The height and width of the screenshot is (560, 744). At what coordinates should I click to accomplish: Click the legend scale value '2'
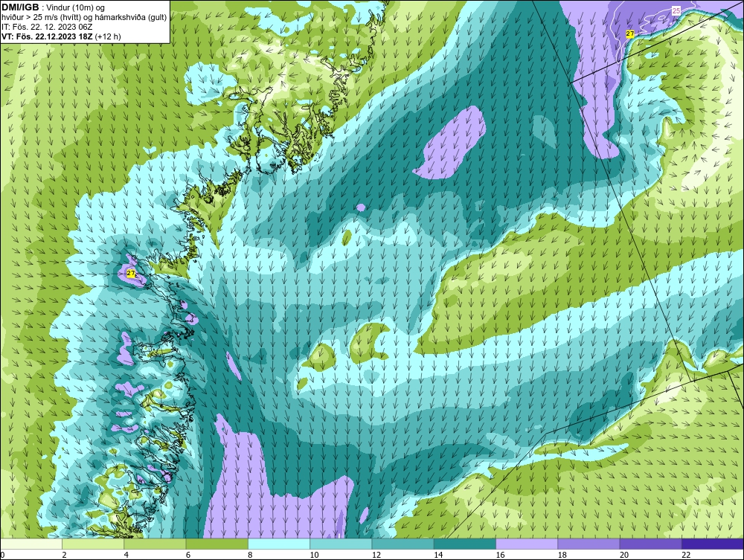point(64,556)
